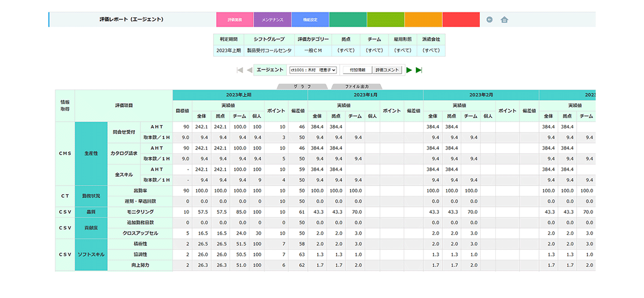Click the 2023年1月 column group header

365,95
